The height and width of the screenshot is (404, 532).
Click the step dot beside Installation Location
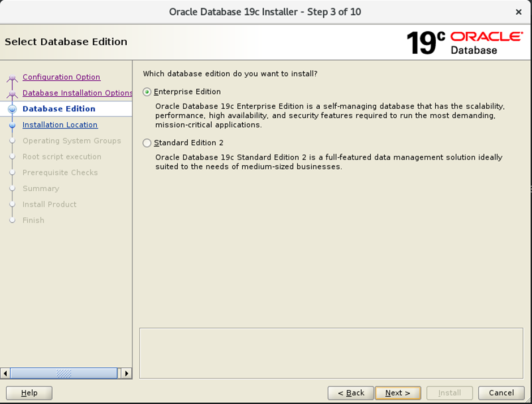pyautogui.click(x=12, y=125)
